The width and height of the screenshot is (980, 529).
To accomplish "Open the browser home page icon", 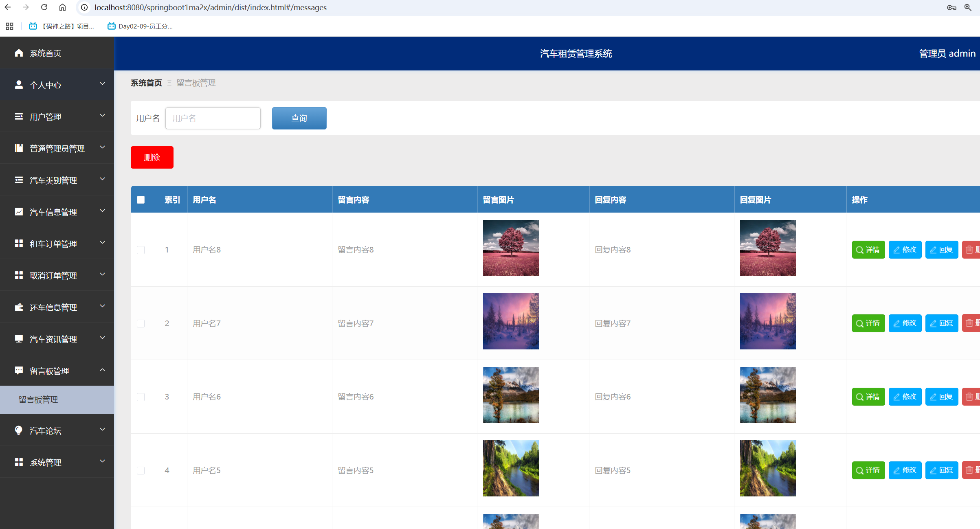I will [x=62, y=7].
